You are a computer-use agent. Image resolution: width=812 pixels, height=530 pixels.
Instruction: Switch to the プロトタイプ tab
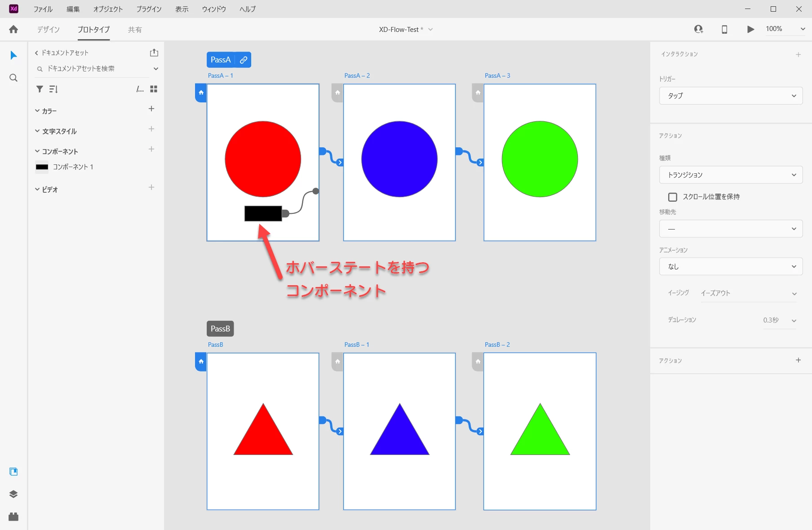[x=93, y=30]
